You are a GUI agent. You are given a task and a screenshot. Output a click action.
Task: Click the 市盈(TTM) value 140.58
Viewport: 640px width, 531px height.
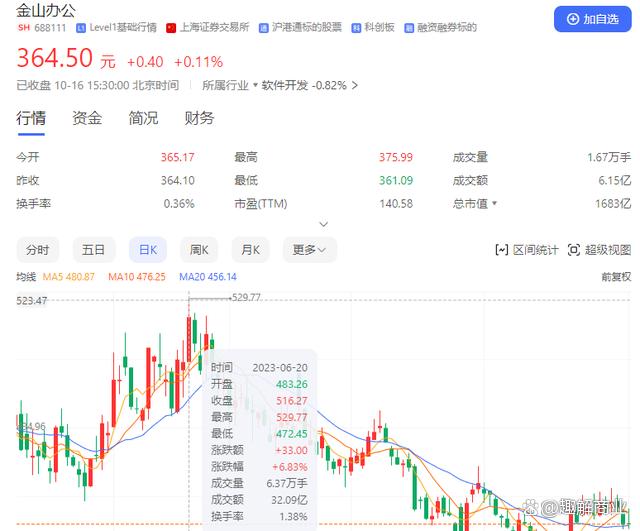[396, 203]
